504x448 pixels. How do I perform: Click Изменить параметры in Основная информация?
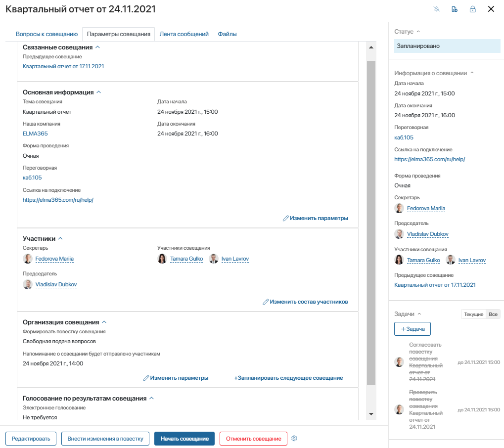[x=319, y=218]
